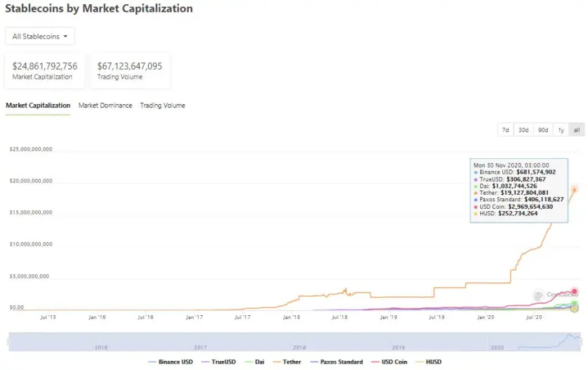The height and width of the screenshot is (370, 588).
Task: Set chart range to 7d
Action: click(506, 130)
